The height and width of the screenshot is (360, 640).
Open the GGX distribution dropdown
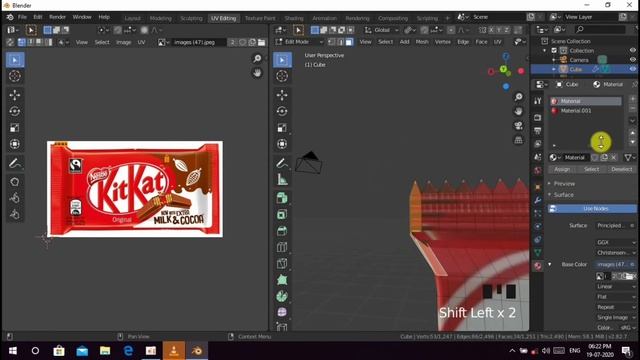(x=616, y=242)
